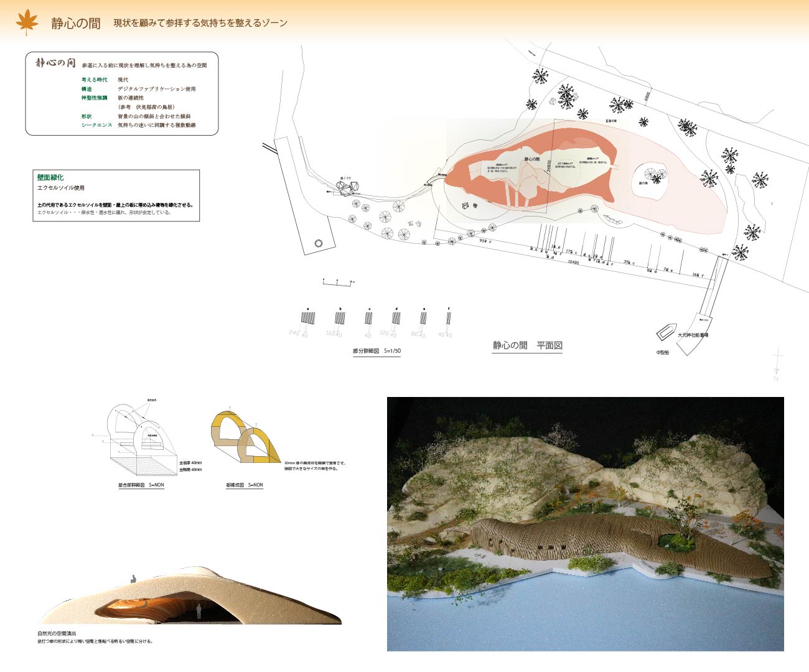809x672 pixels.
Task: Click the physical model photograph
Action: 585,524
